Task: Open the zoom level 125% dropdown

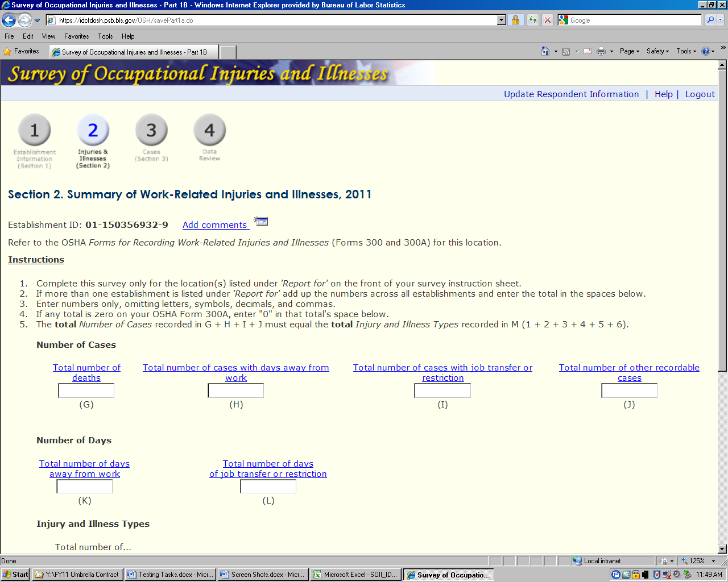Action: tap(713, 561)
